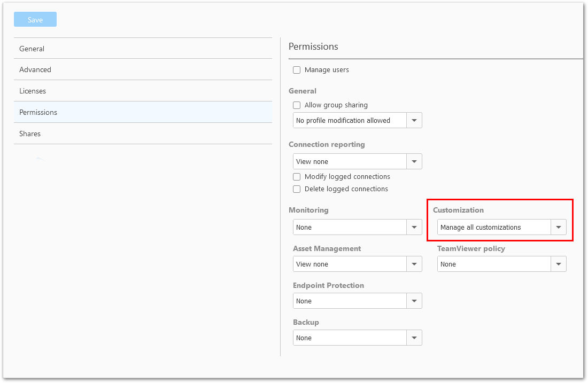Check Modify logged connections
588x383 pixels.
(x=297, y=177)
